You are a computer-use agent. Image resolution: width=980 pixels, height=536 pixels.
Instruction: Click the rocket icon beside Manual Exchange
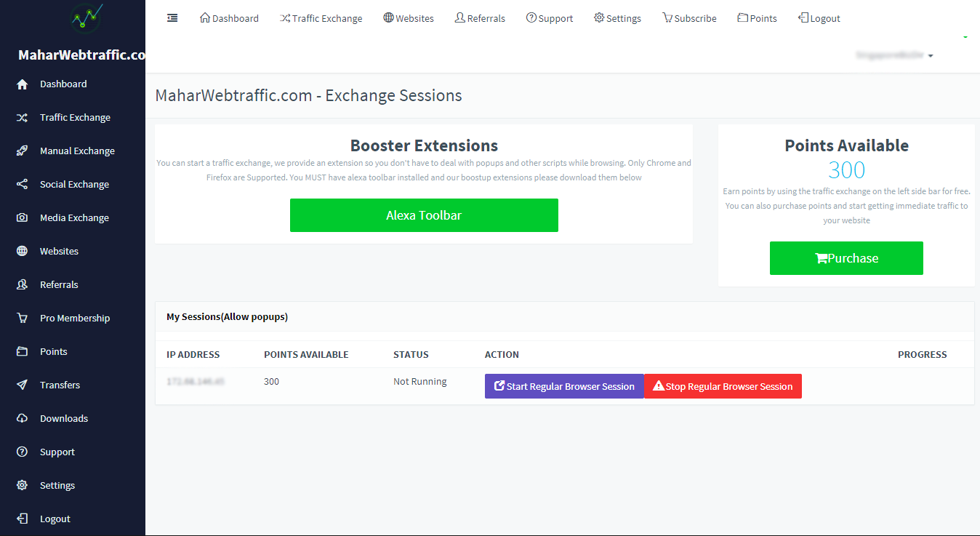(x=23, y=151)
